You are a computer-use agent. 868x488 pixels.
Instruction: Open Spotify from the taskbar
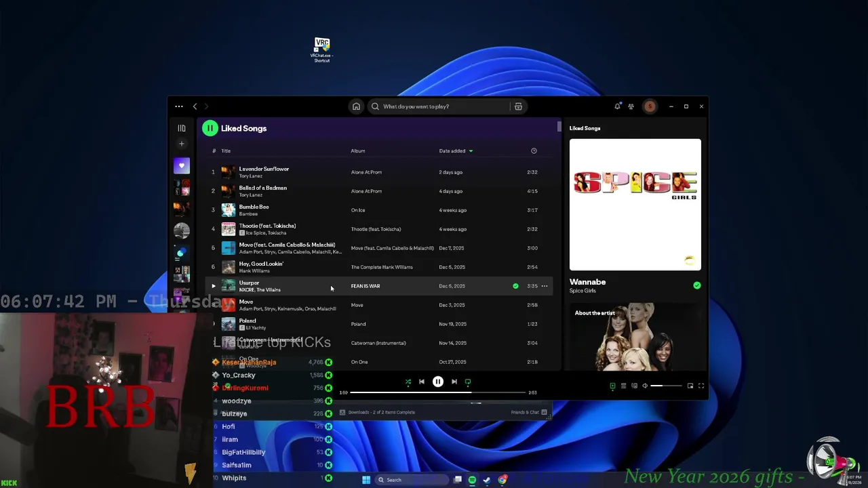(x=472, y=480)
